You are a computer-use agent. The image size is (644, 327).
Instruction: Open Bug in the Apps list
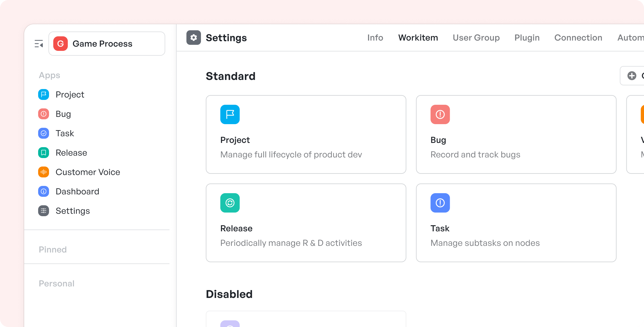[63, 114]
